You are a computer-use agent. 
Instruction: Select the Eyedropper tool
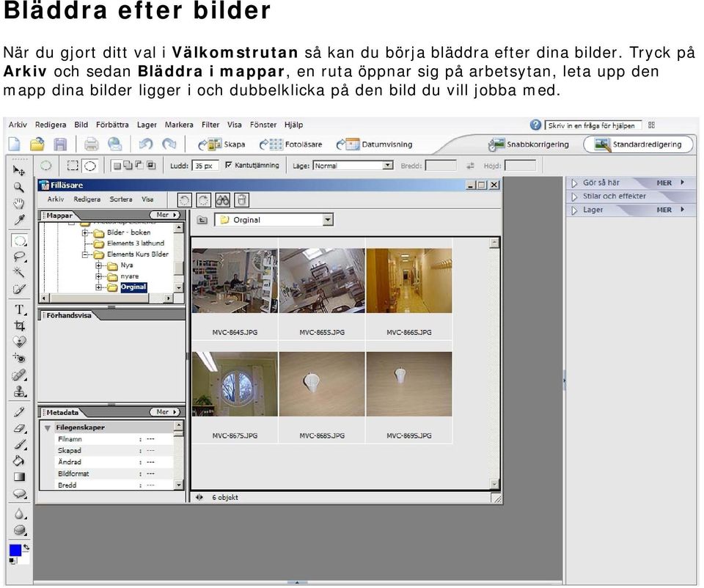tap(19, 220)
